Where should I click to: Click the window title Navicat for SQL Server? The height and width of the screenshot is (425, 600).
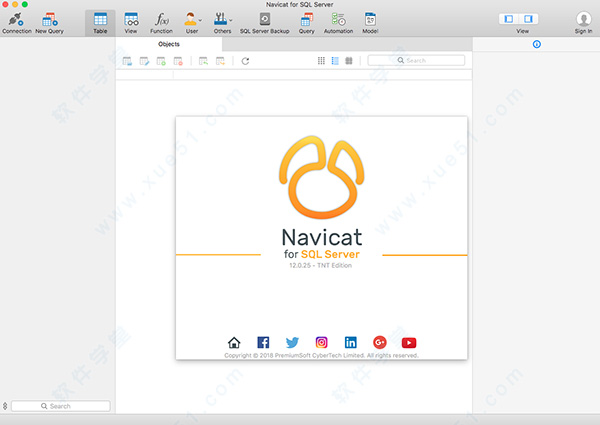click(300, 5)
